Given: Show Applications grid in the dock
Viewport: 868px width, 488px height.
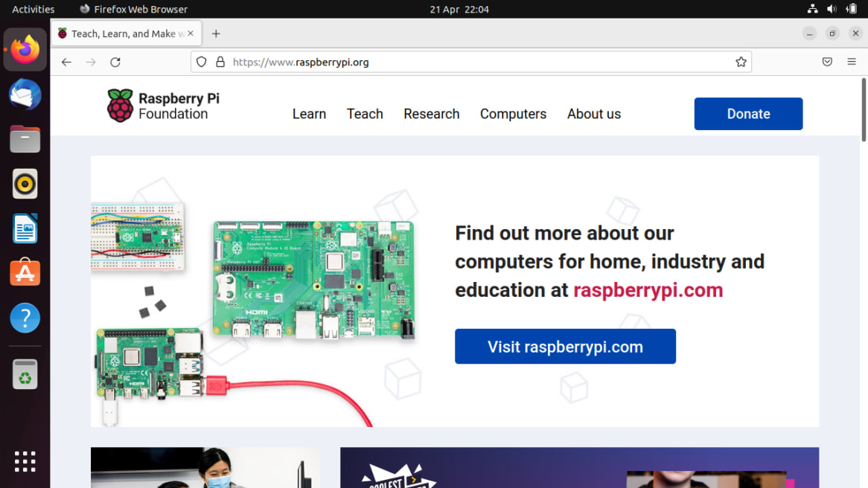Looking at the screenshot, I should (x=25, y=461).
